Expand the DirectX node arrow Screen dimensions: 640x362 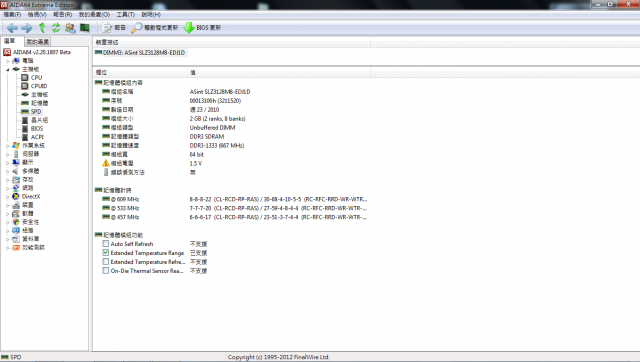pos(7,197)
